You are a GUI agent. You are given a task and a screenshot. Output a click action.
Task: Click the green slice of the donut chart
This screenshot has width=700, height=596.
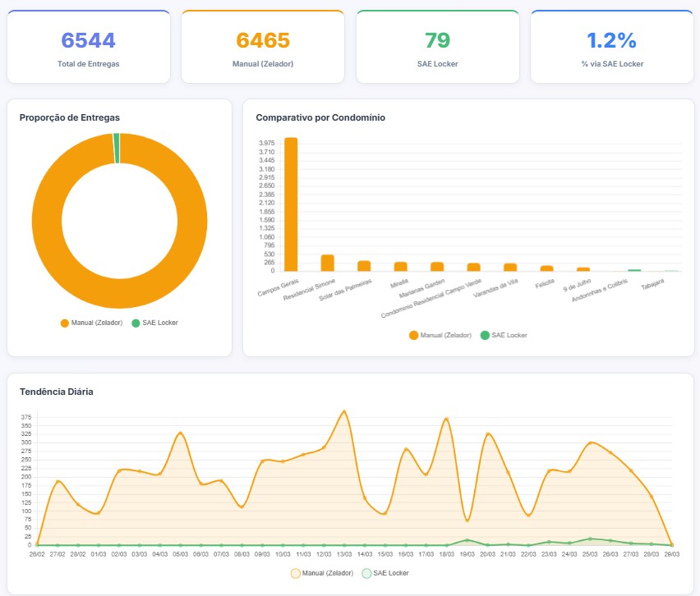[x=116, y=148]
